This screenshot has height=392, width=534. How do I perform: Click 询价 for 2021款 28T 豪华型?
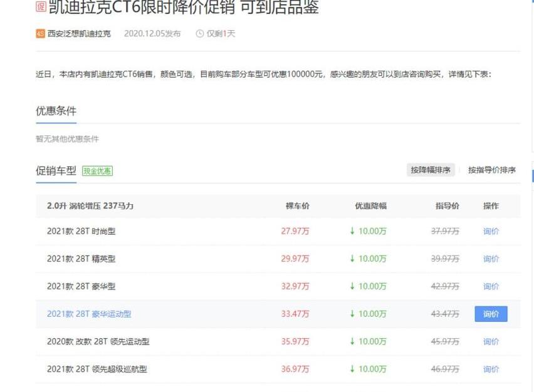(491, 287)
